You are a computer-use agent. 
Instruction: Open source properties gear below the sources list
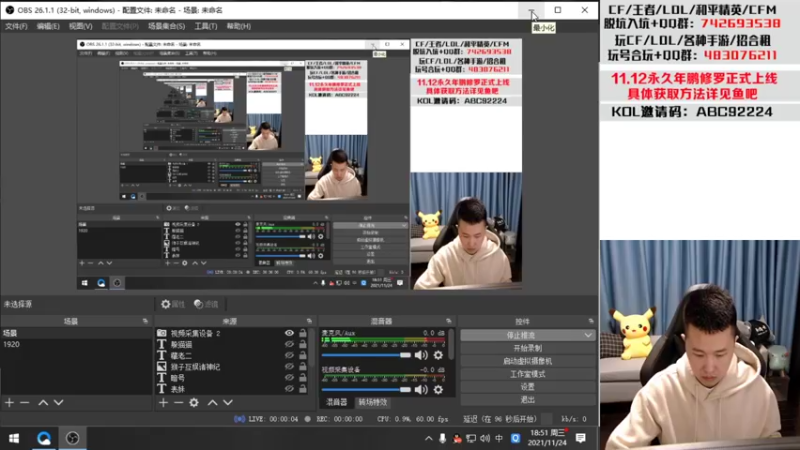click(x=194, y=403)
